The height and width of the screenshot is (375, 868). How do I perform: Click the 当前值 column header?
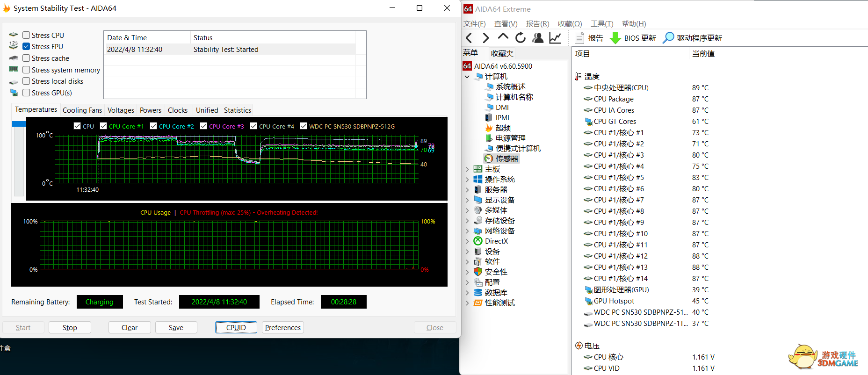tap(703, 54)
